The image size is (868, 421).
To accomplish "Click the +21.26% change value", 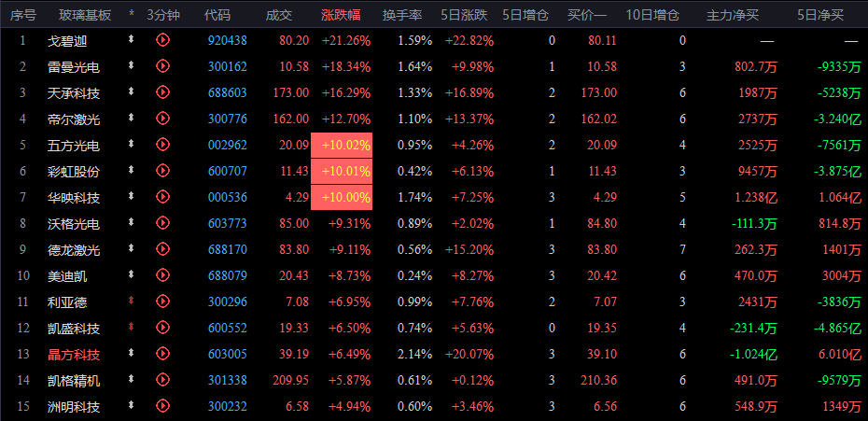I will coord(346,40).
